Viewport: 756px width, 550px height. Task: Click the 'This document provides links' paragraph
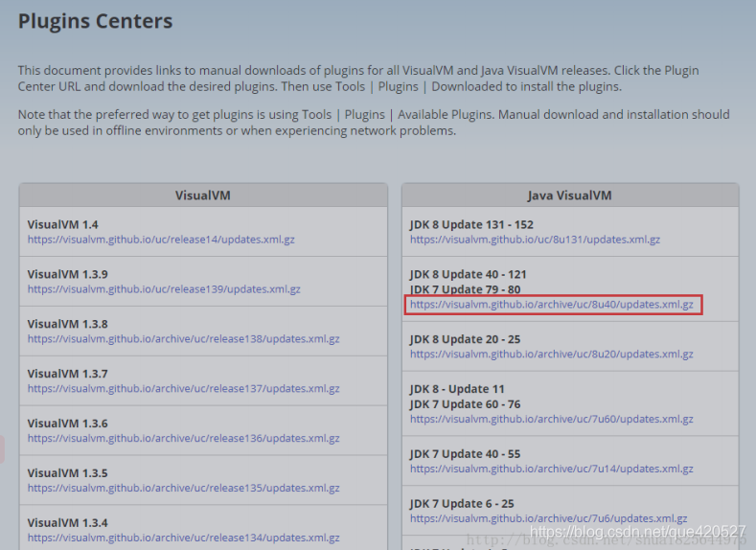tap(358, 79)
